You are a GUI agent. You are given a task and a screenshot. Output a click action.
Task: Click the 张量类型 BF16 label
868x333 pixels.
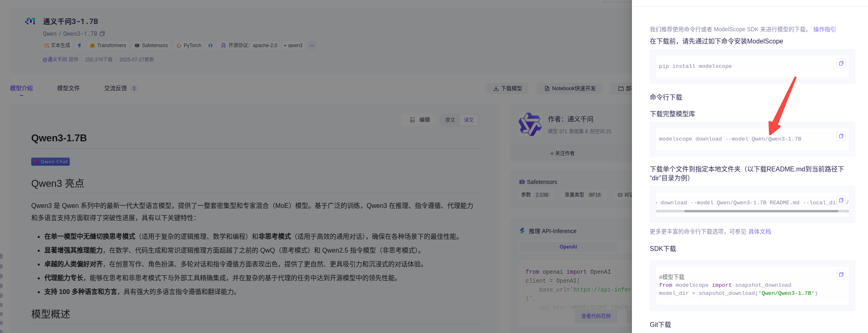pos(583,195)
